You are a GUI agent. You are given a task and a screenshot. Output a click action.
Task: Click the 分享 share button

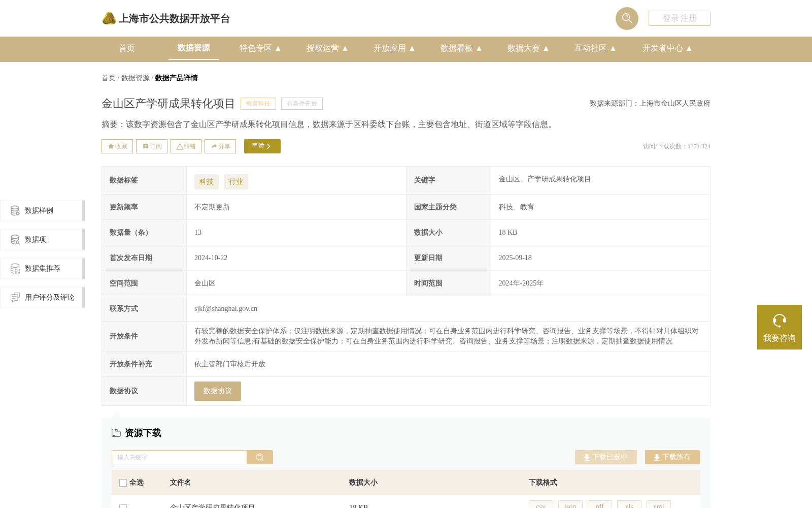(220, 146)
